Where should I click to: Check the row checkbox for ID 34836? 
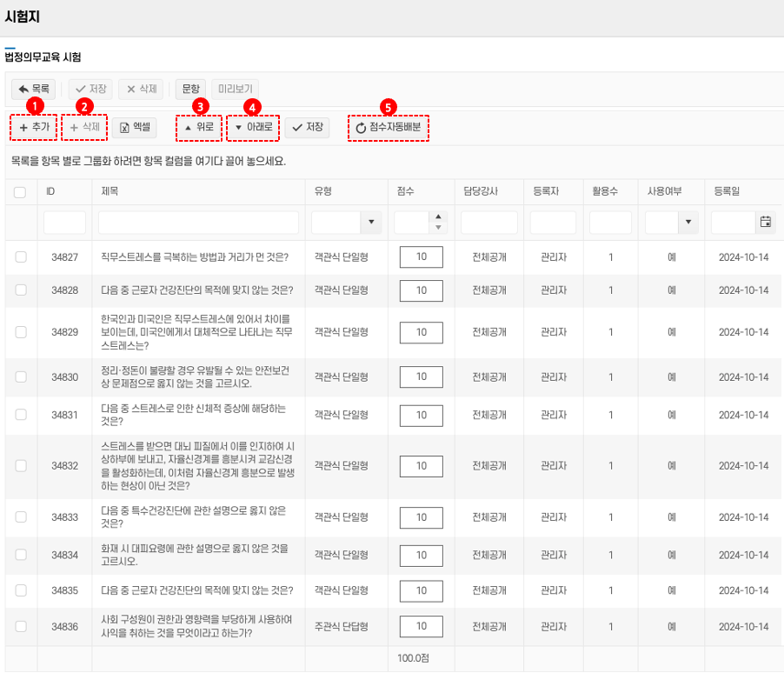coord(21,626)
